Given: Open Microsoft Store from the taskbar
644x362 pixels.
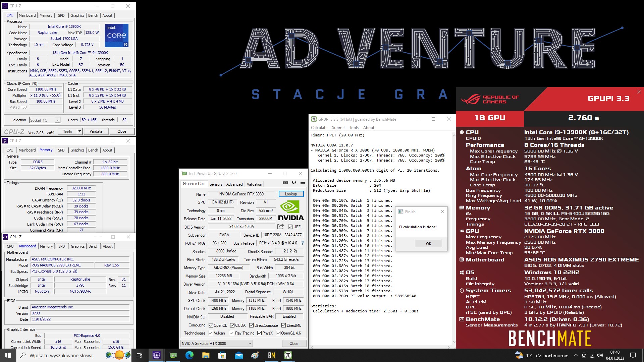Looking at the screenshot, I should click(x=222, y=355).
